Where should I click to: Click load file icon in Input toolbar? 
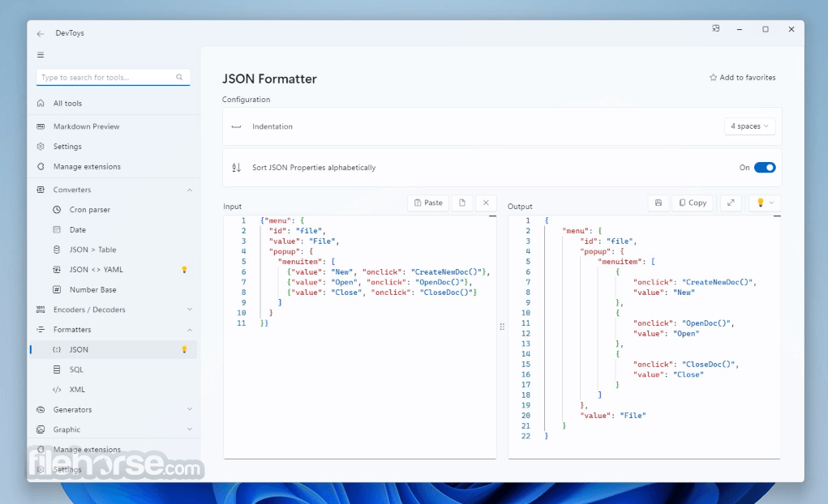[462, 203]
